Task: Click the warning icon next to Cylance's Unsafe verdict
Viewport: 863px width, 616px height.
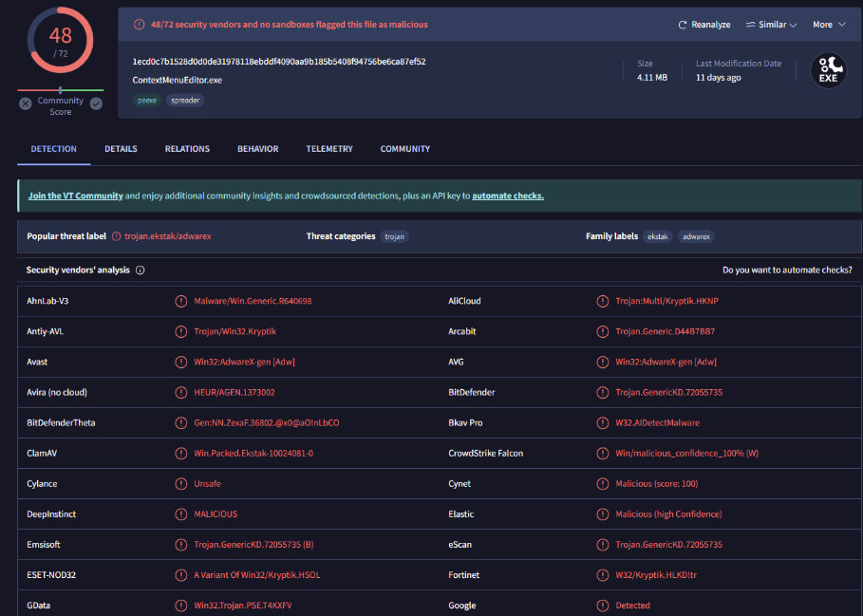Action: pyautogui.click(x=180, y=483)
